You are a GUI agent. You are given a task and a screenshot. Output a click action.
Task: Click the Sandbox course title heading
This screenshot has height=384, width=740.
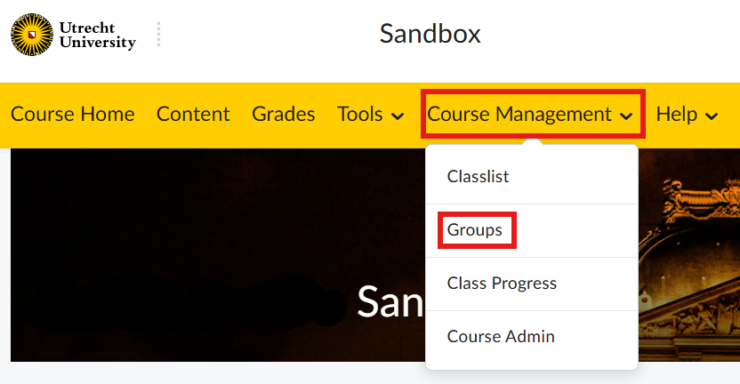point(430,34)
